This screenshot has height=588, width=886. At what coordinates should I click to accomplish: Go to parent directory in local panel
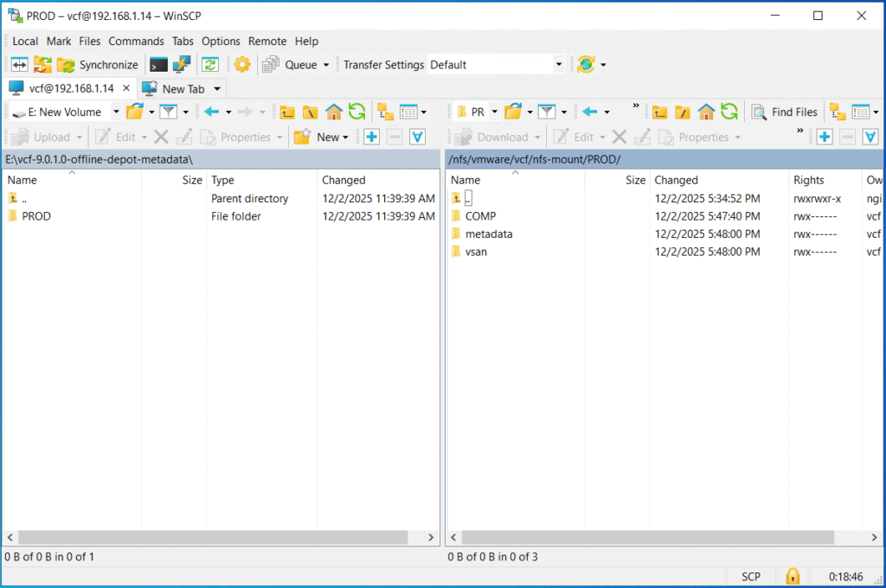pos(287,112)
